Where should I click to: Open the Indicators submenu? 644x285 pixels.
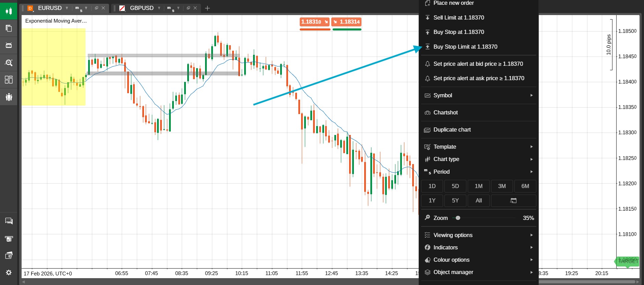[478, 247]
